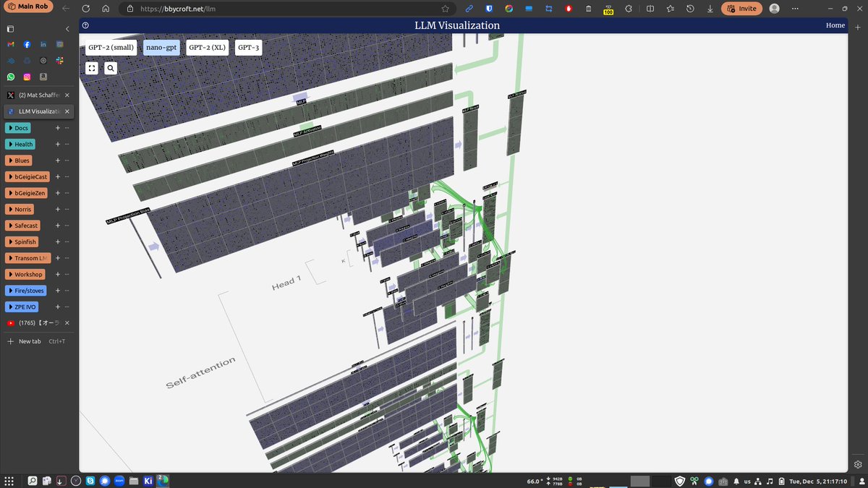Open the WhatsApp pinned shortcut in the sidebar

11,77
